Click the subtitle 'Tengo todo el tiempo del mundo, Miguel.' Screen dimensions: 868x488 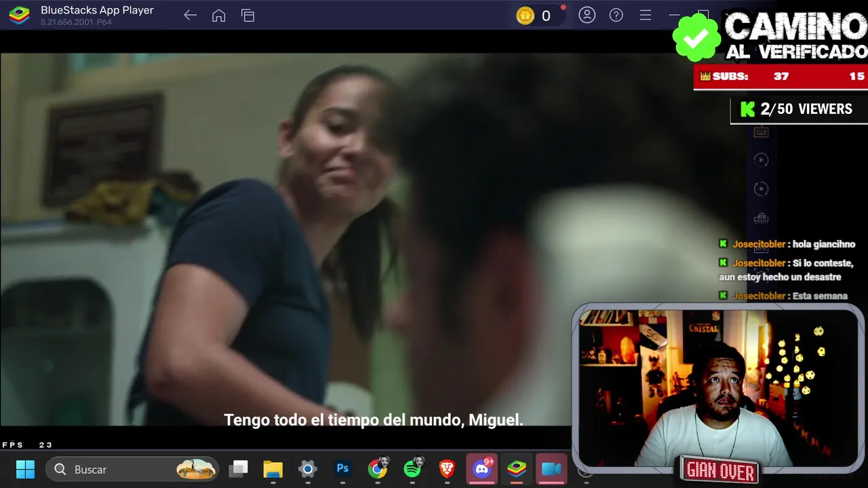click(x=374, y=420)
